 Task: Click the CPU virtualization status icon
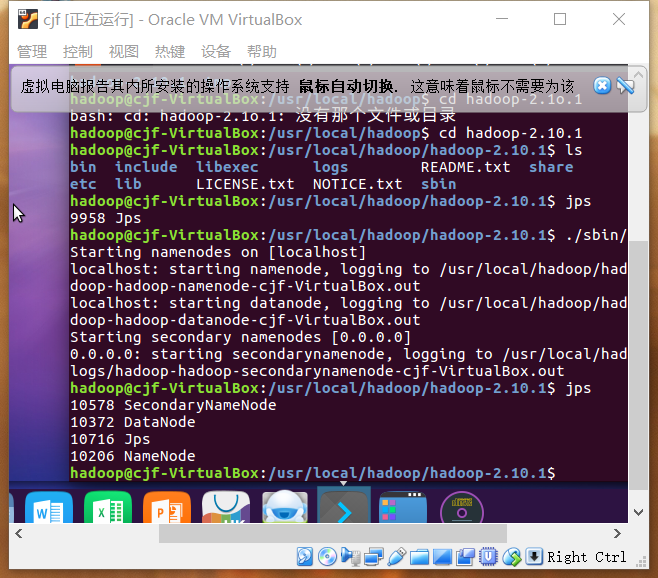(x=488, y=557)
